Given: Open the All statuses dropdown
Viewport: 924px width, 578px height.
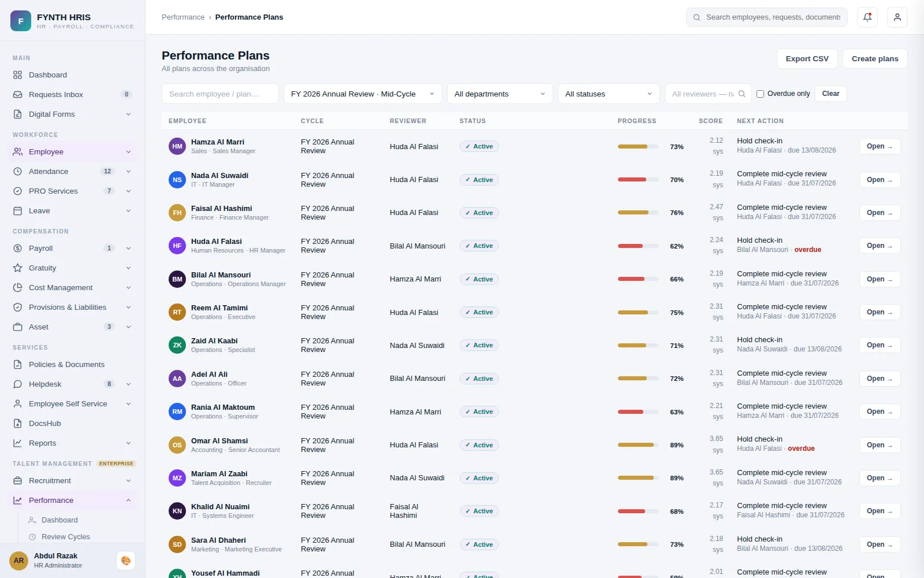Looking at the screenshot, I should [609, 94].
